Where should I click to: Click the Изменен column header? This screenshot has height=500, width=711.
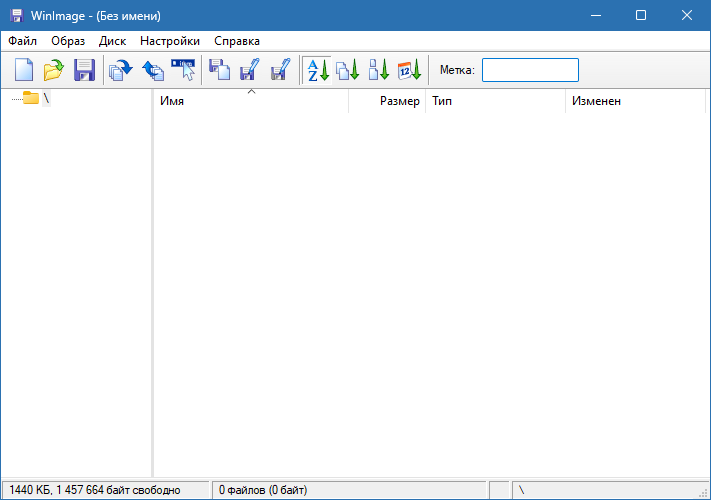pos(636,101)
